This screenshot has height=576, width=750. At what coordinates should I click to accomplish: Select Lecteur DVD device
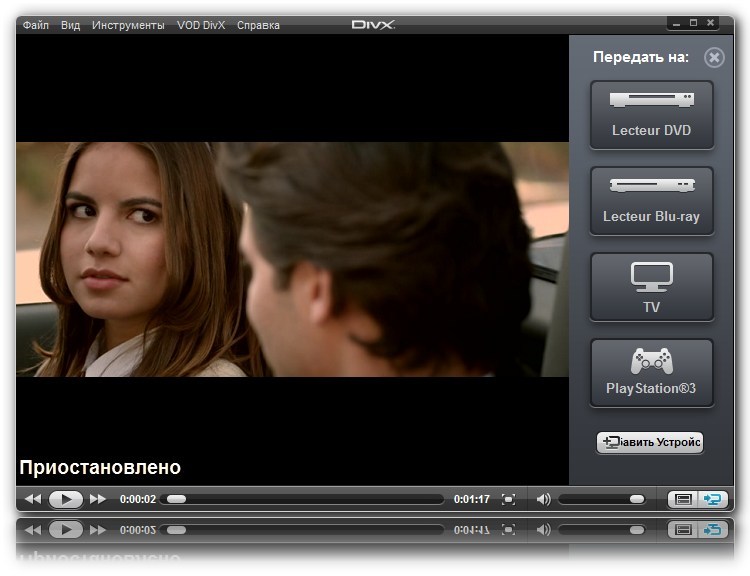pos(651,114)
